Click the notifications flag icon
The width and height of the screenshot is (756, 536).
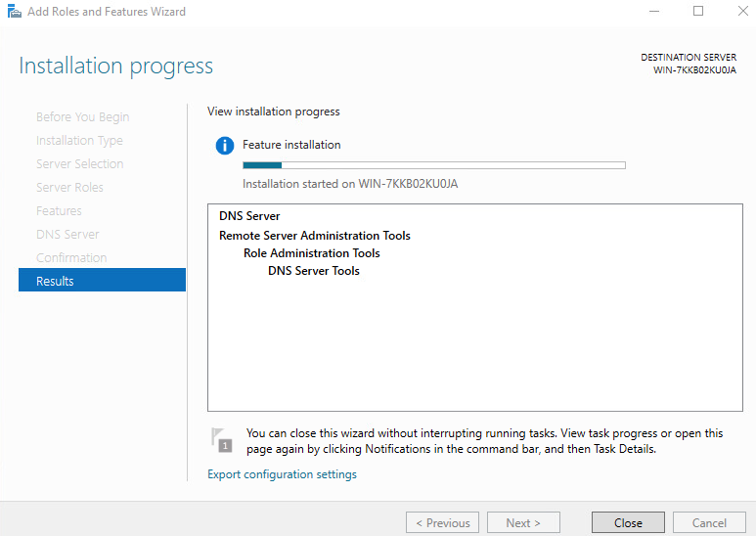point(222,440)
